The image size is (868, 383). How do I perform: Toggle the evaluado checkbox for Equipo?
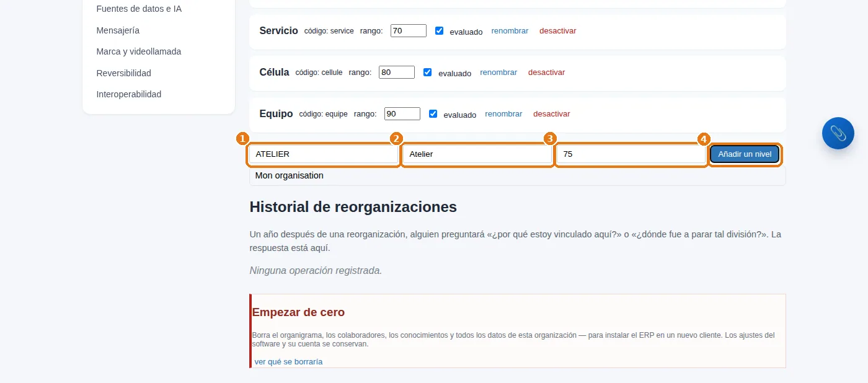[433, 113]
